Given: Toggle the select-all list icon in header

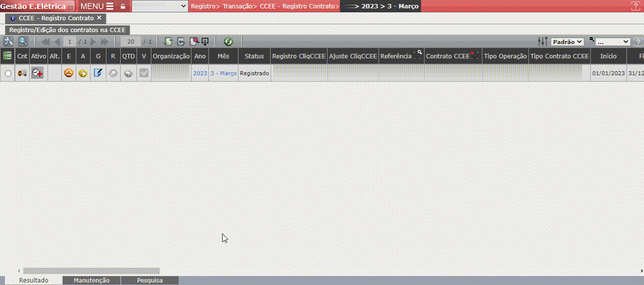Looking at the screenshot, I should pos(7,56).
